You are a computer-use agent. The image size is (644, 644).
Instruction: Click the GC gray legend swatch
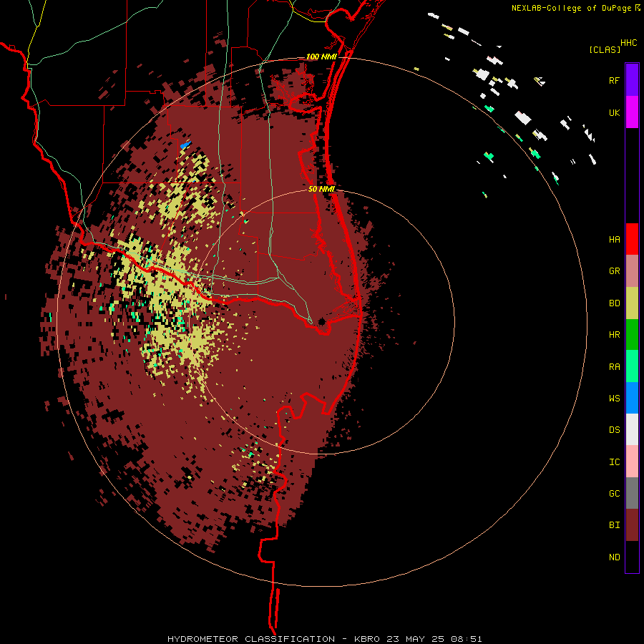click(x=632, y=493)
